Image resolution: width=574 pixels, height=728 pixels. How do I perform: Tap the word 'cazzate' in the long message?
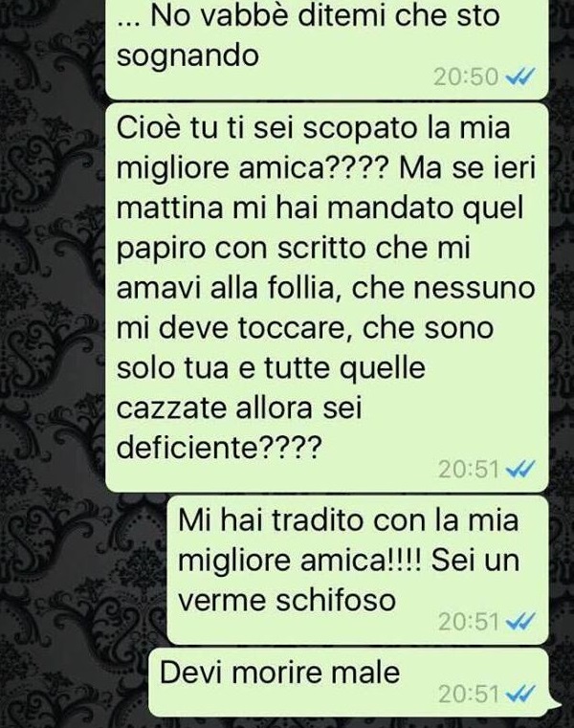(x=170, y=408)
